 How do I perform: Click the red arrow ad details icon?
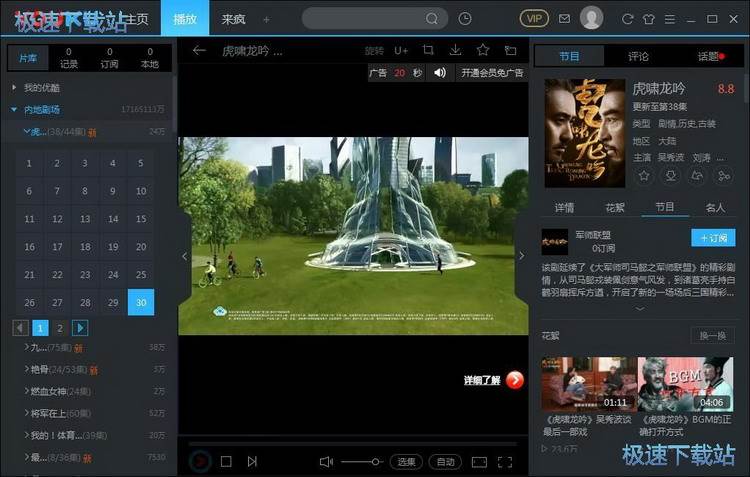click(515, 380)
